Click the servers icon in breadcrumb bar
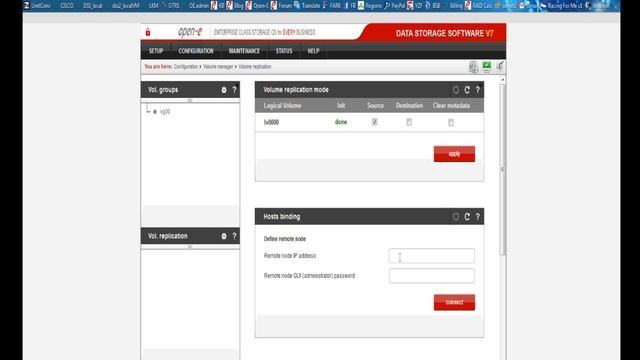Image resolution: width=640 pixels, height=360 pixels. [x=473, y=67]
